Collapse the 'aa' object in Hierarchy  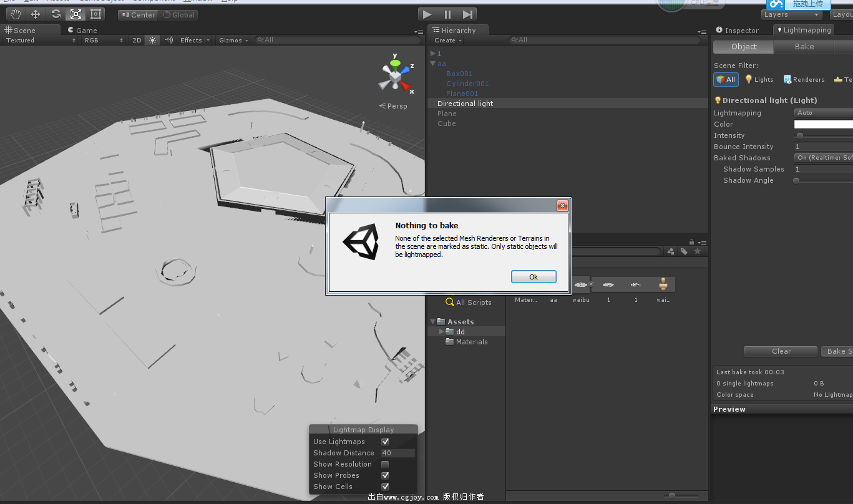coord(433,64)
